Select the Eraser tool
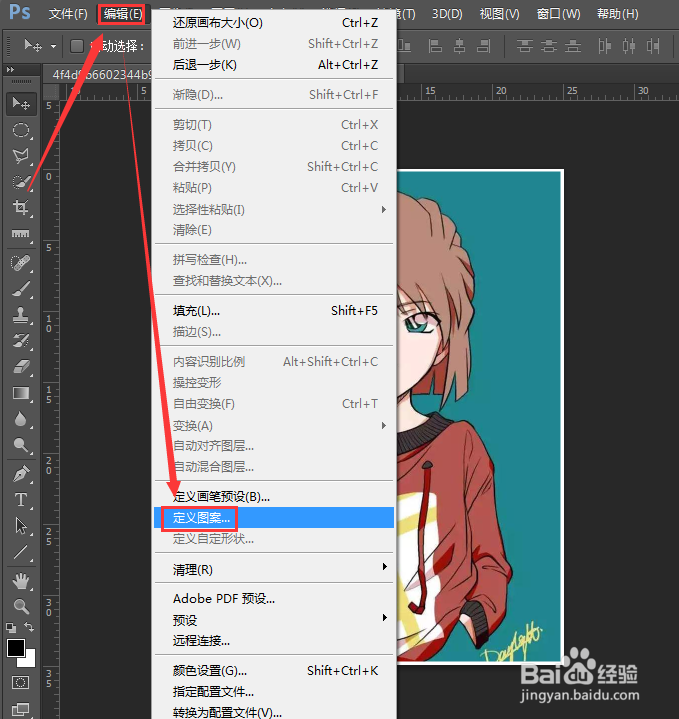 [x=21, y=367]
